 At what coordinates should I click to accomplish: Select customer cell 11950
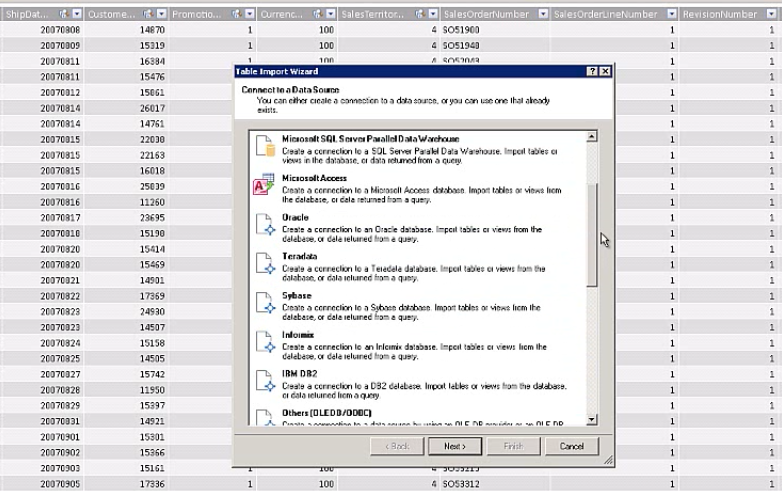126,390
